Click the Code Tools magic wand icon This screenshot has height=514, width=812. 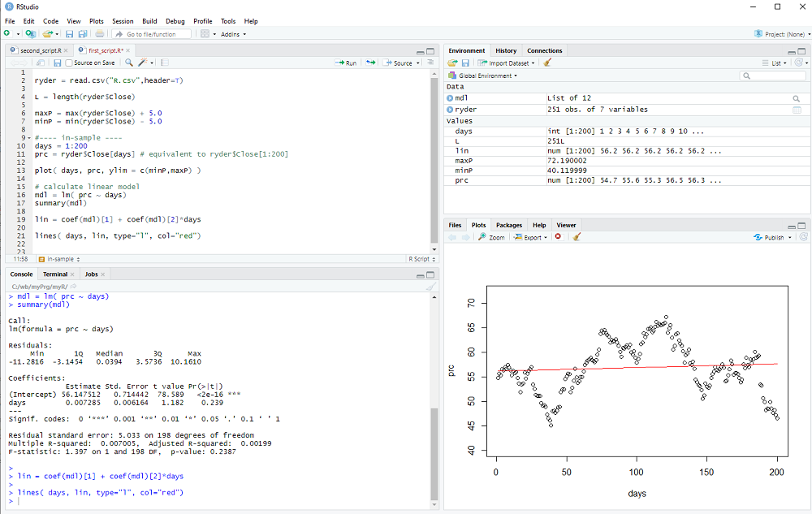(x=143, y=63)
